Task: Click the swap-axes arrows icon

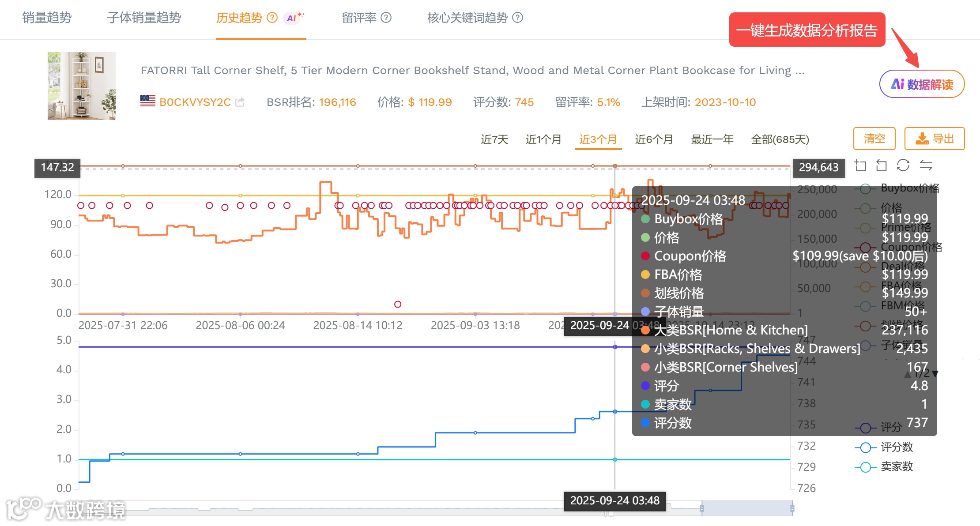Action: (926, 166)
